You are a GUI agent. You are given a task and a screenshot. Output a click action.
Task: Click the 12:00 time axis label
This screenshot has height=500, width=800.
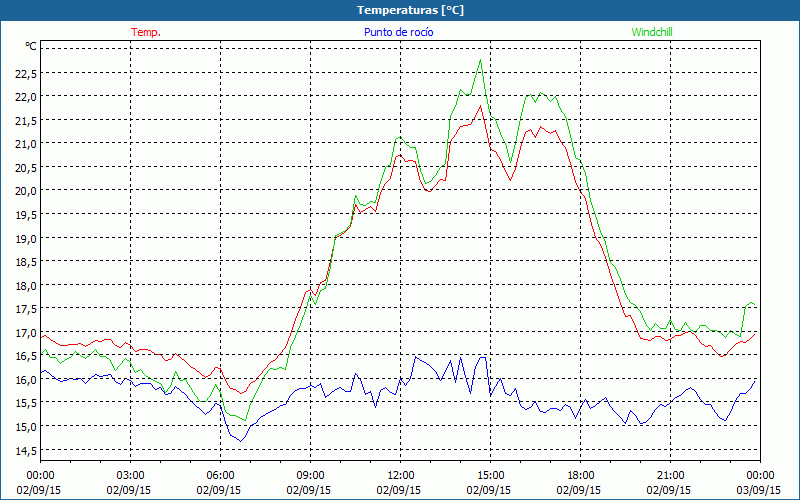click(x=401, y=476)
